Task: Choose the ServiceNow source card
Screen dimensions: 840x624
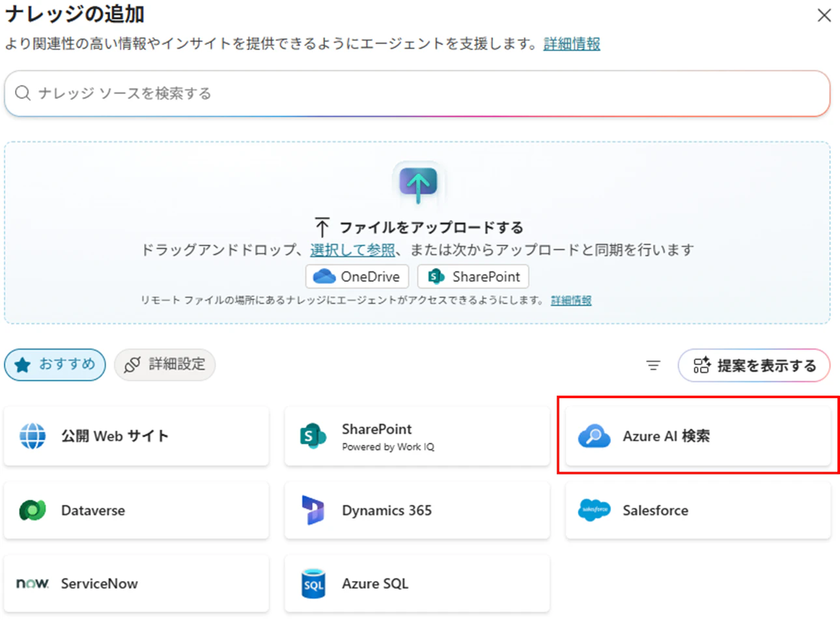Action: (x=137, y=584)
